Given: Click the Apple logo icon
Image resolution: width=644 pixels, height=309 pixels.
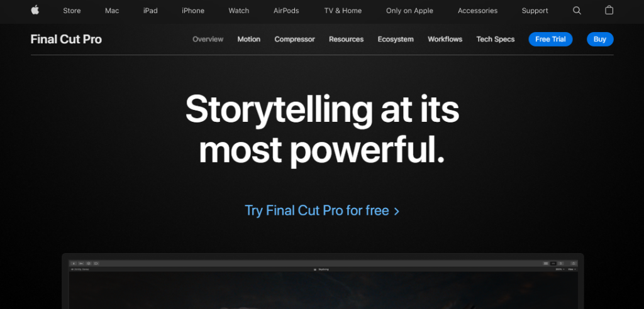Looking at the screenshot, I should [x=35, y=10].
